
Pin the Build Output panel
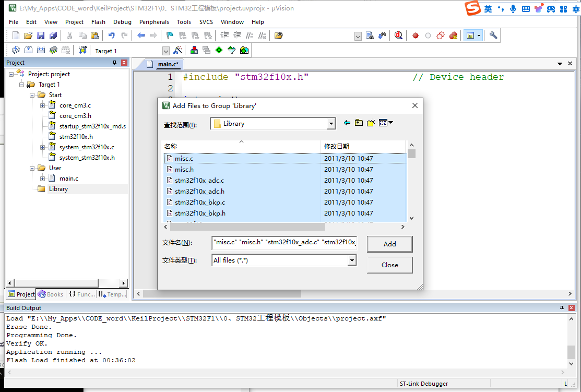pyautogui.click(x=562, y=308)
